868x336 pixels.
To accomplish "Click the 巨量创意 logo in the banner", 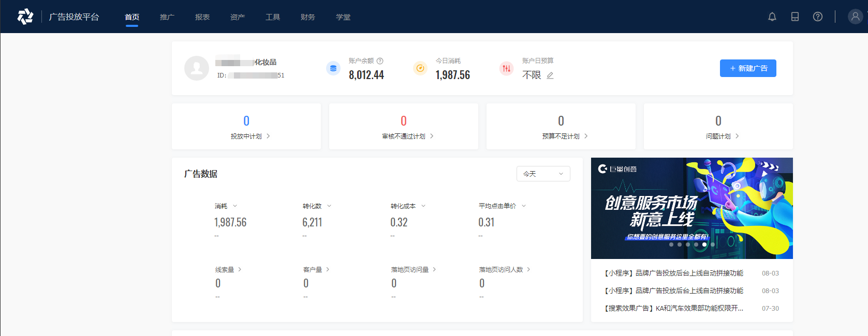I will (x=617, y=169).
